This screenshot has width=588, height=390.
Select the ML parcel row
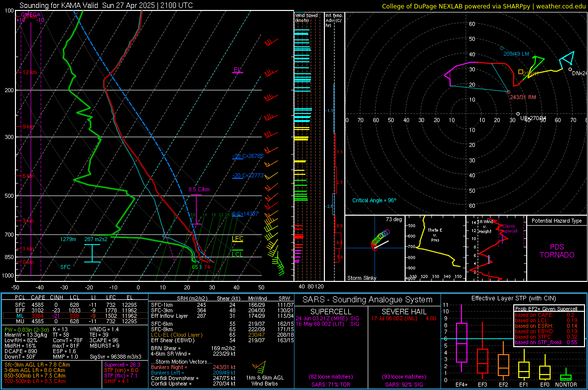(75, 316)
